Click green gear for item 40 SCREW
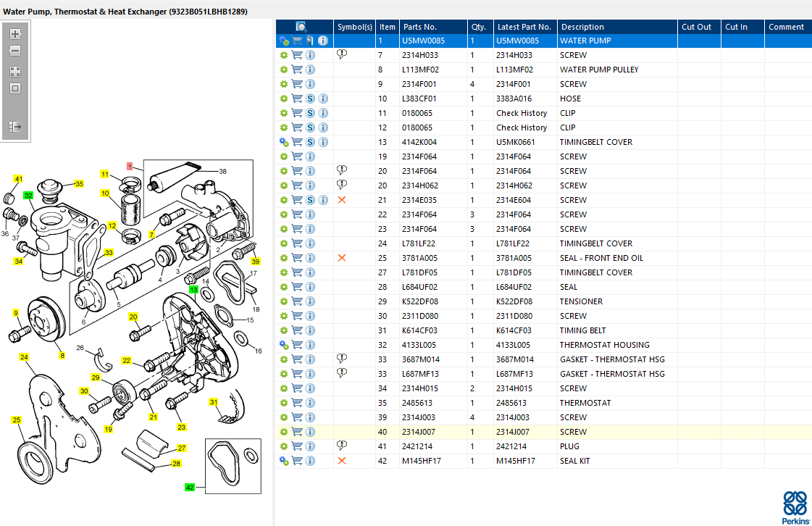 284,433
